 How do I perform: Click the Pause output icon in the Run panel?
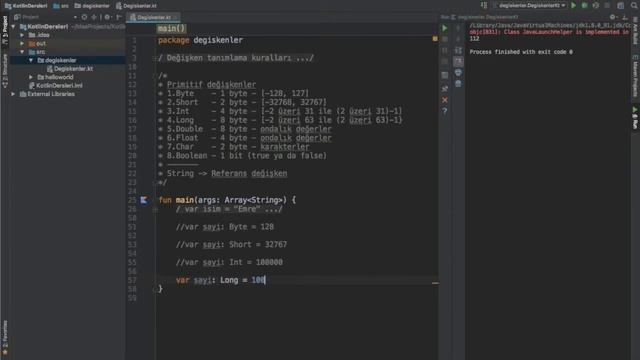click(x=445, y=50)
